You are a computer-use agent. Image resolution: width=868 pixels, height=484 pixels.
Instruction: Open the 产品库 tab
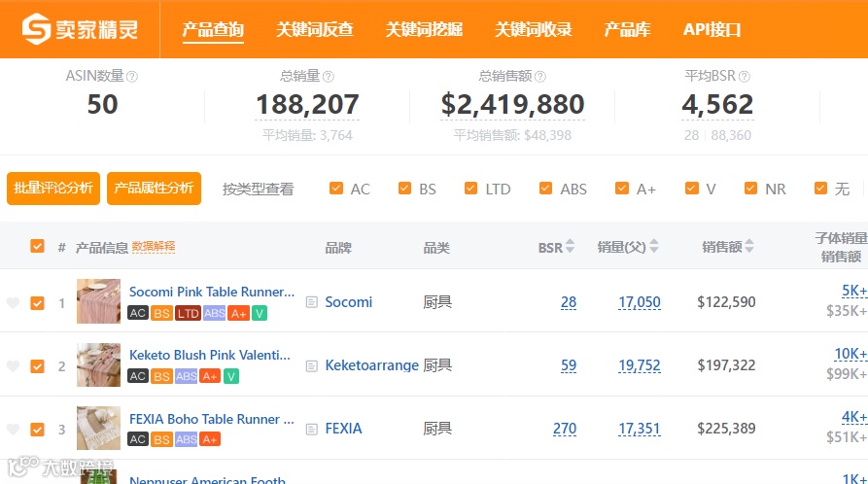pyautogui.click(x=627, y=29)
